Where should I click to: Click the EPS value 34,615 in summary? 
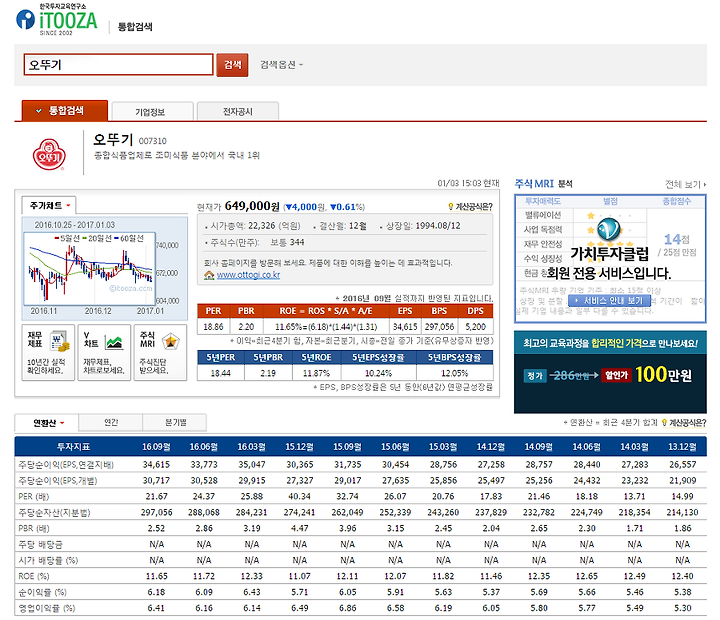(x=405, y=327)
